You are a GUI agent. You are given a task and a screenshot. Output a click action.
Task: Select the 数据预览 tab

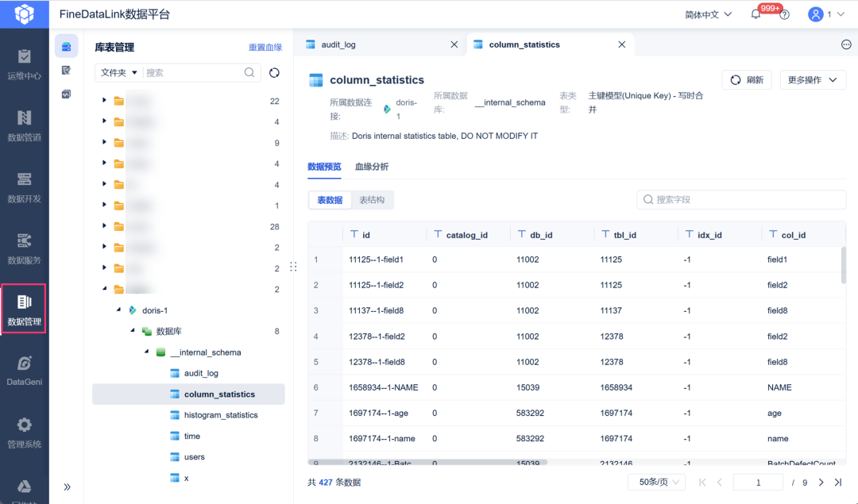[x=324, y=167]
